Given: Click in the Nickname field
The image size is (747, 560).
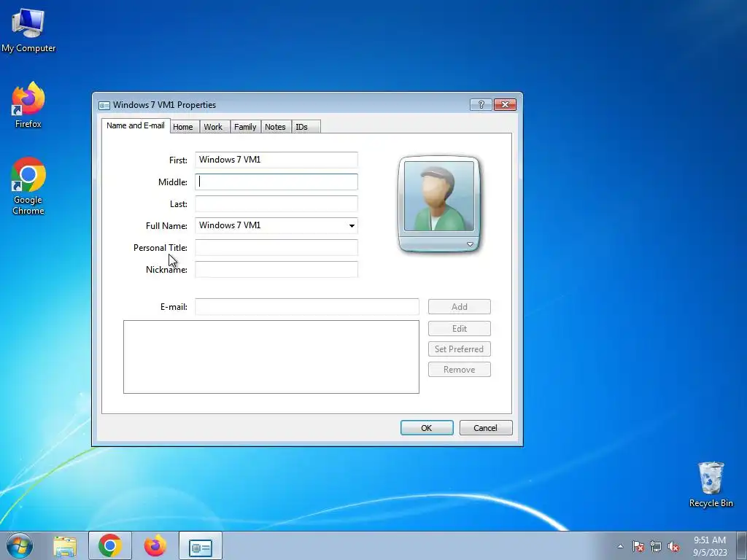Looking at the screenshot, I should click(x=276, y=269).
